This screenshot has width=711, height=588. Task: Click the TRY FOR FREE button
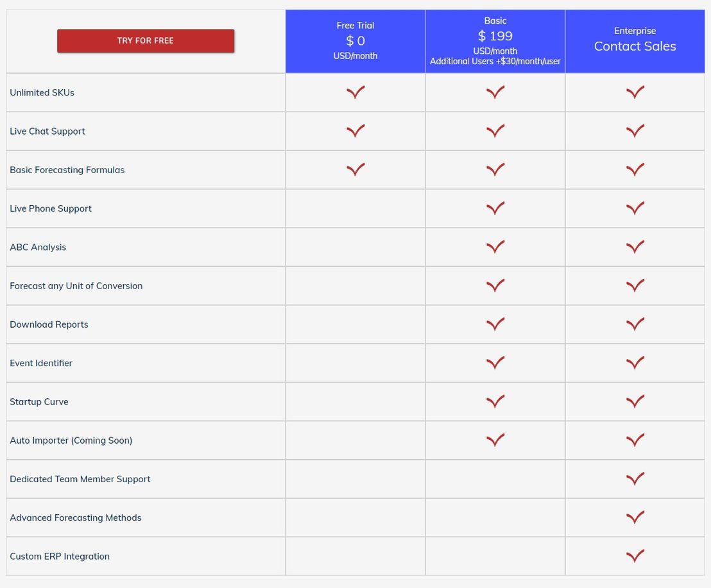[x=146, y=41]
